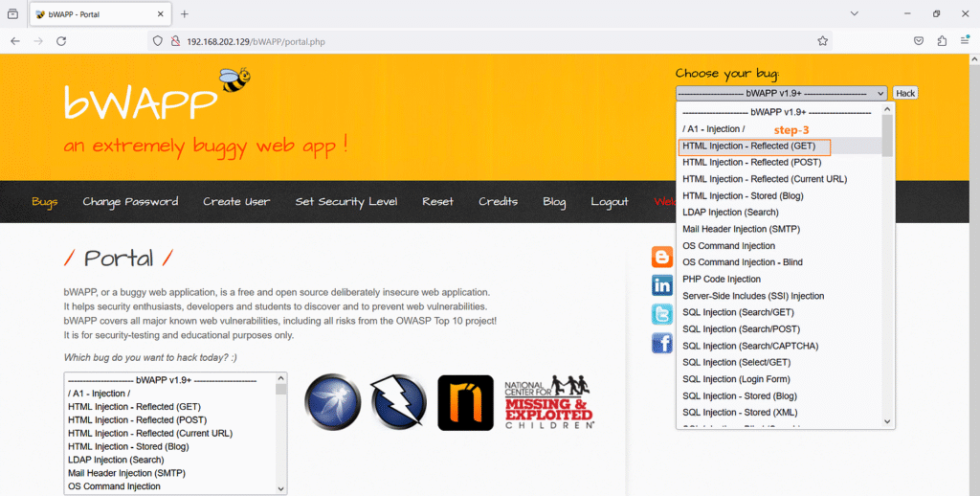Close the bWAPP - Portal tab
Screen dimensions: 980x496
coord(161,13)
